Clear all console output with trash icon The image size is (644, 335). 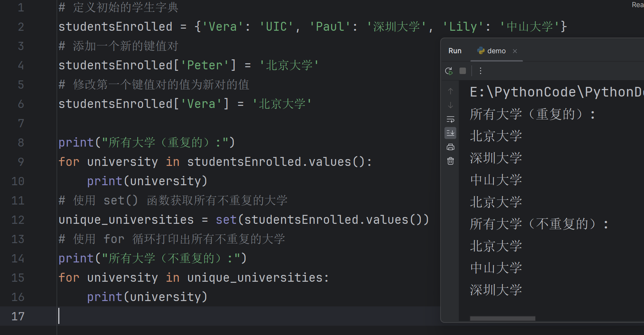(451, 161)
